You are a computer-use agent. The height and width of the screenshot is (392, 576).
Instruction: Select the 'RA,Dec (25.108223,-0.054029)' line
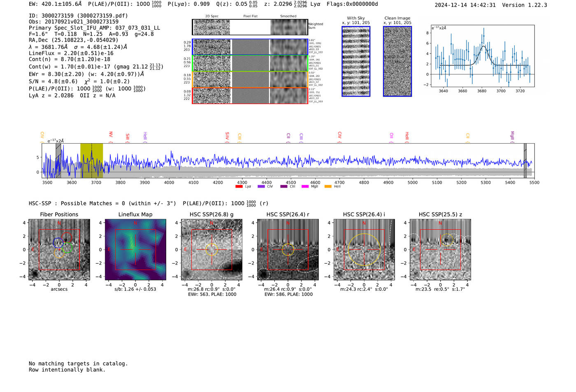click(x=73, y=40)
